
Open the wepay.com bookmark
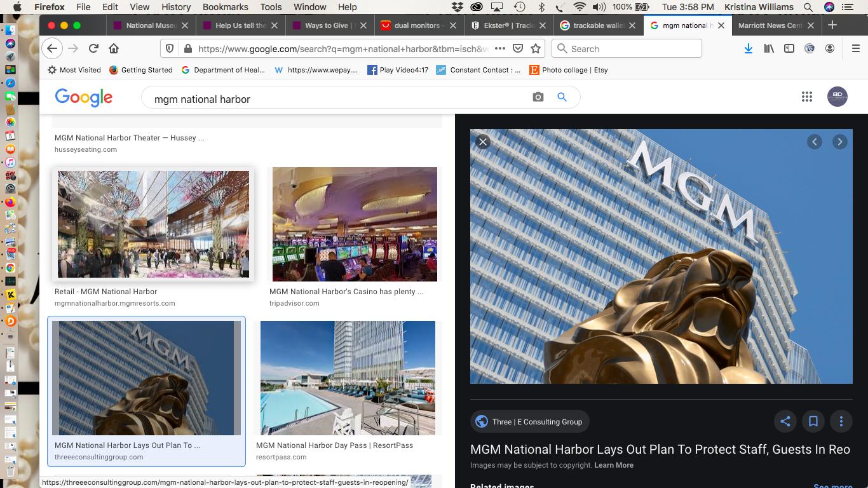tap(316, 70)
